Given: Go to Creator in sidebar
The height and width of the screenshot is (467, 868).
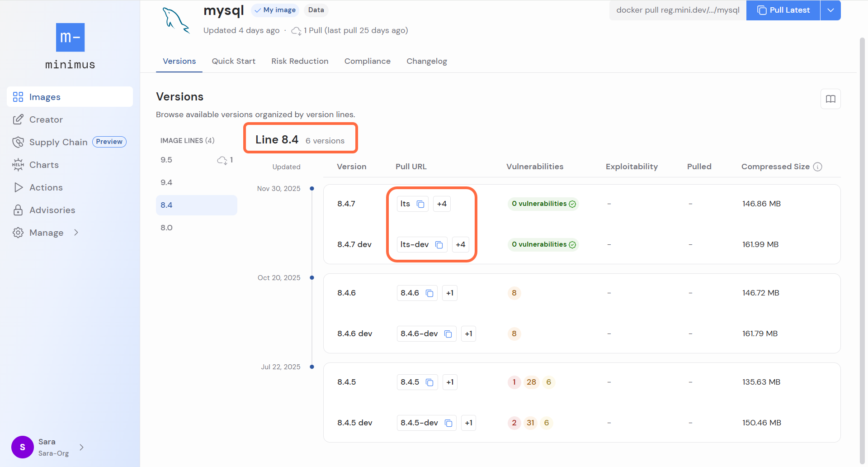Looking at the screenshot, I should (70, 119).
